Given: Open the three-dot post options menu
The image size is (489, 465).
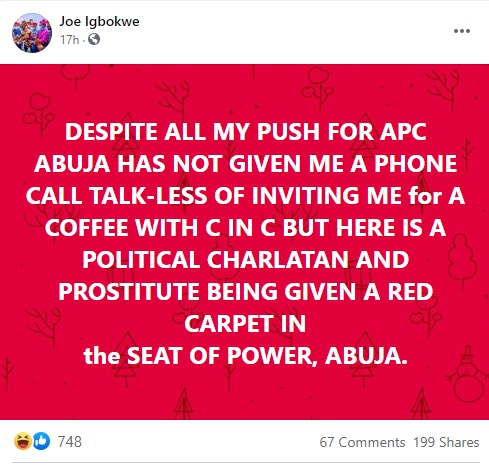Looking at the screenshot, I should click(x=462, y=31).
